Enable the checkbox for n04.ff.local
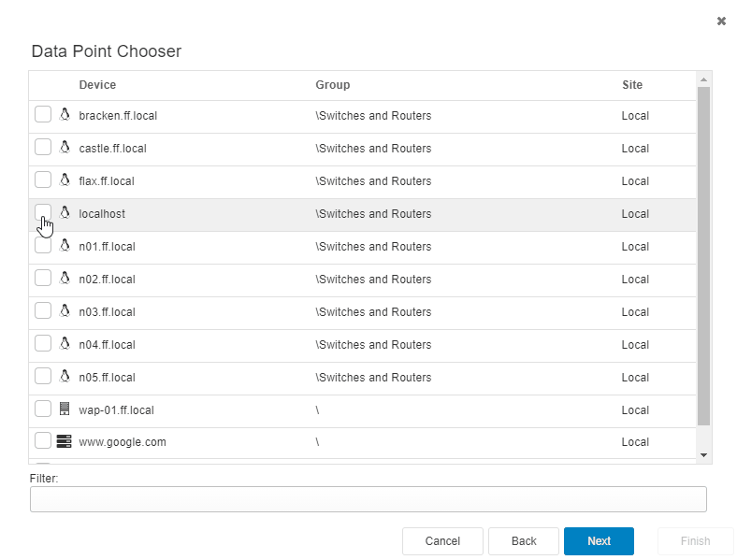Image resolution: width=737 pixels, height=560 pixels. [x=43, y=343]
